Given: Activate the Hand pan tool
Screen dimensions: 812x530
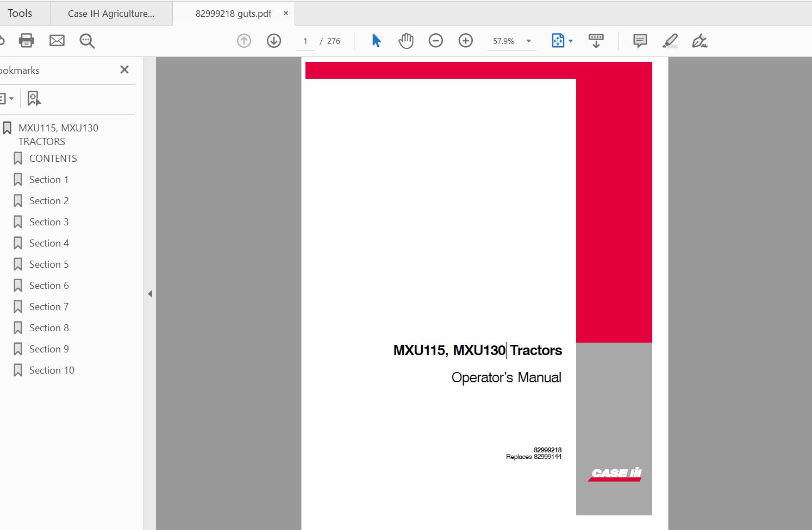Looking at the screenshot, I should click(x=406, y=41).
